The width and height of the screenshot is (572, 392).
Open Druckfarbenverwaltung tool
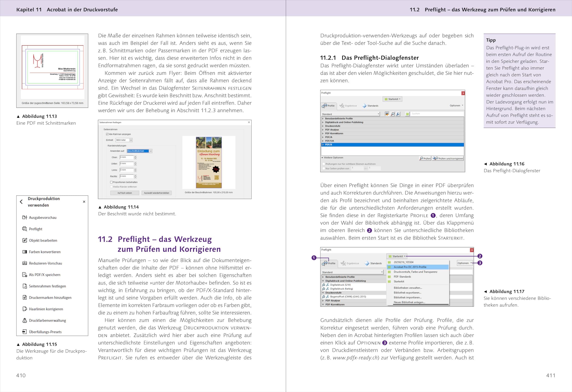(44, 320)
